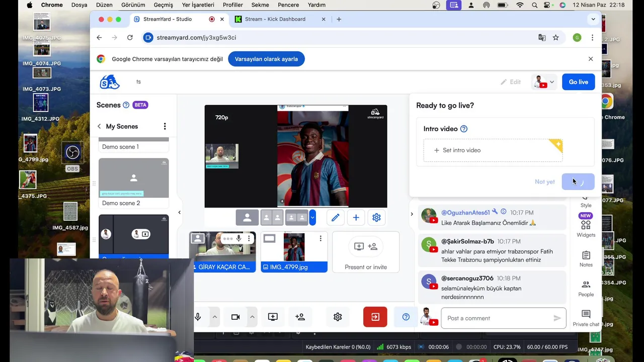Choose the two-person cropped layout
This screenshot has width=644, height=362.
[x=272, y=218]
